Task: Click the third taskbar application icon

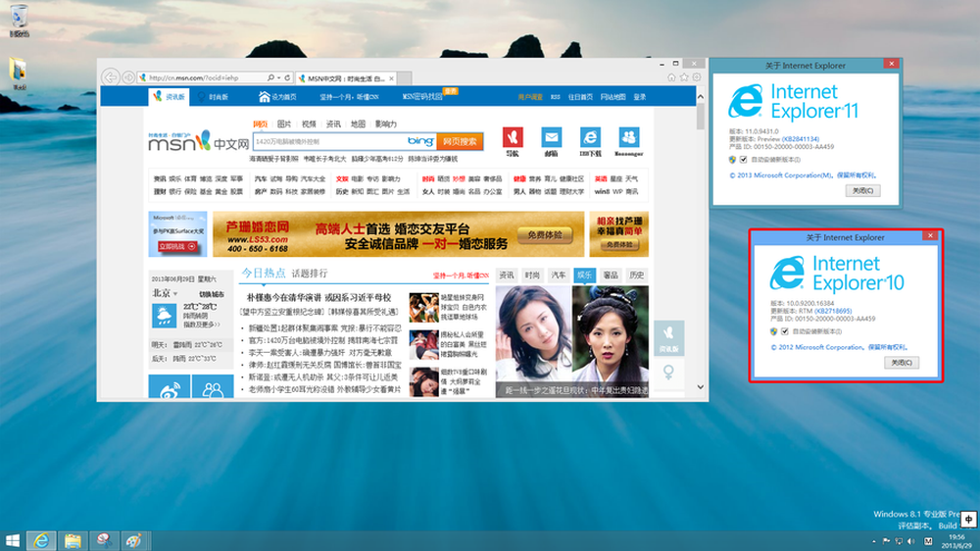Action: [x=104, y=540]
